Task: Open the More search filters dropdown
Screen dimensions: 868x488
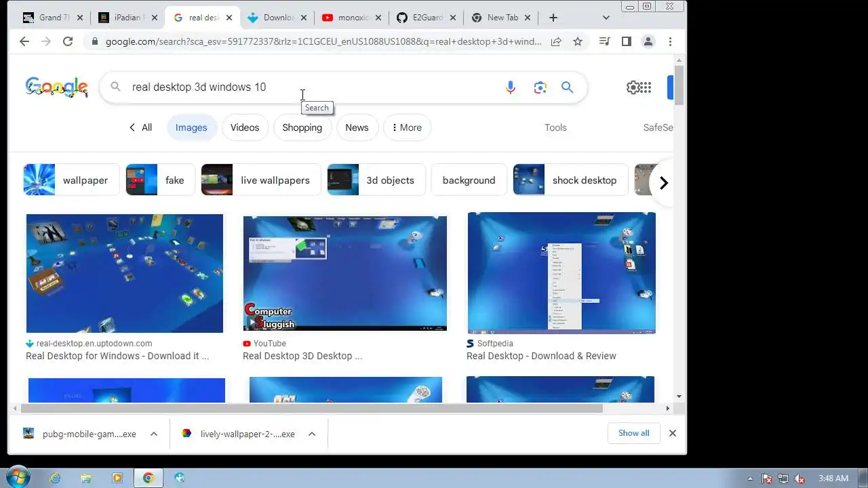Action: [x=407, y=127]
